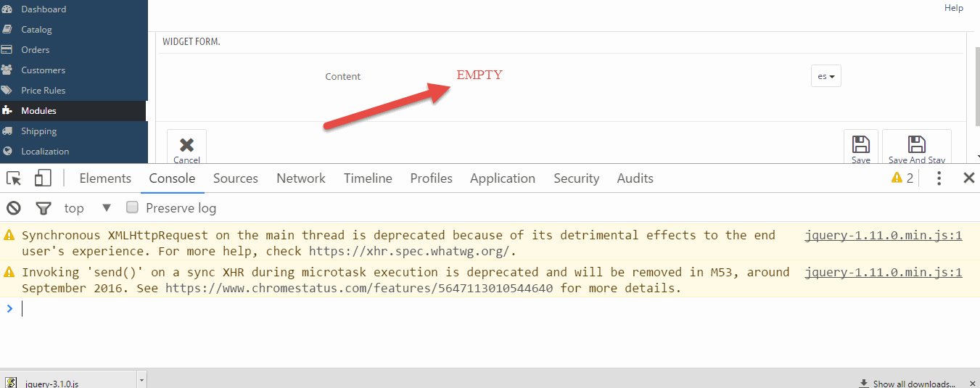Screen dimensions: 980x388
Task: Open Dashboard in the sidebar
Action: point(44,9)
